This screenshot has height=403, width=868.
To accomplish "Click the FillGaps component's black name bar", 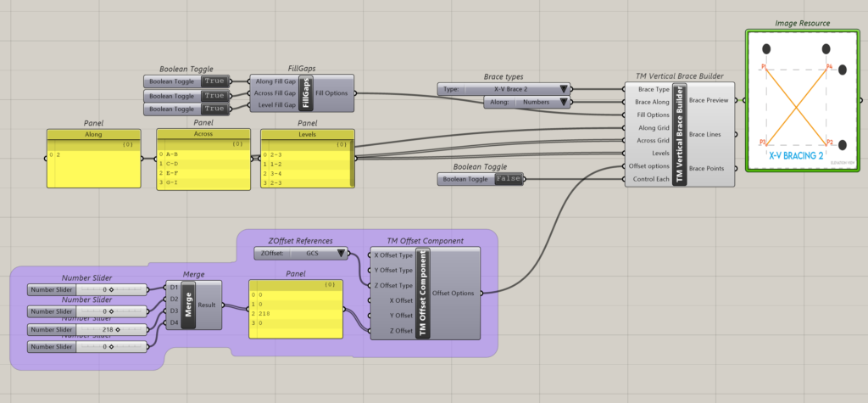I will [307, 93].
